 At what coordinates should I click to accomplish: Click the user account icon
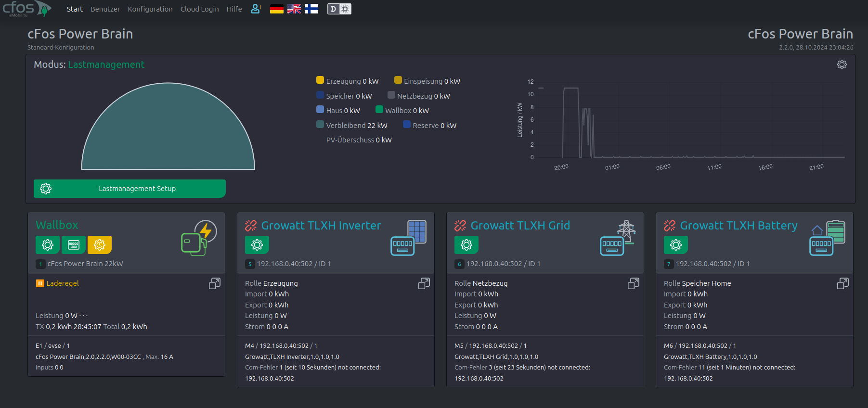click(256, 9)
